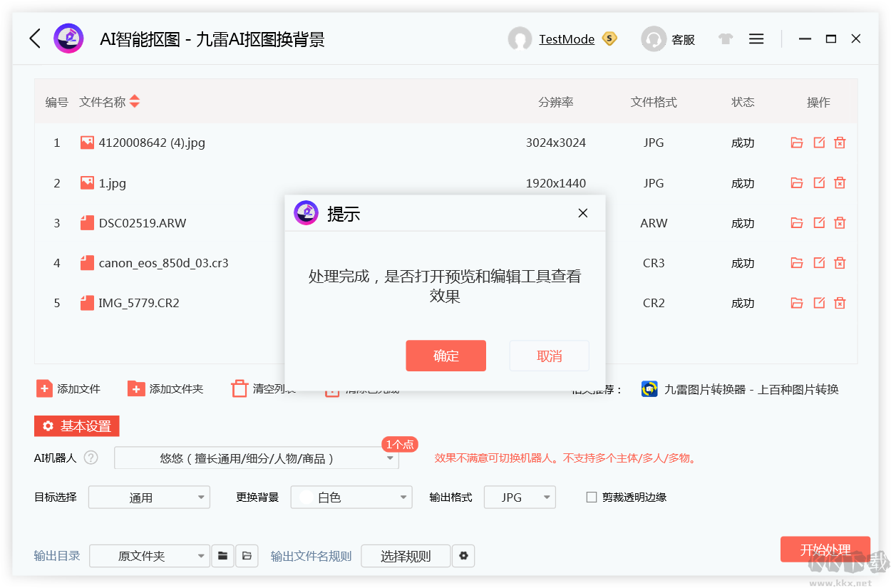Click the t-shirt skin icon in titlebar
Screen dimensions: 891x588
(725, 38)
